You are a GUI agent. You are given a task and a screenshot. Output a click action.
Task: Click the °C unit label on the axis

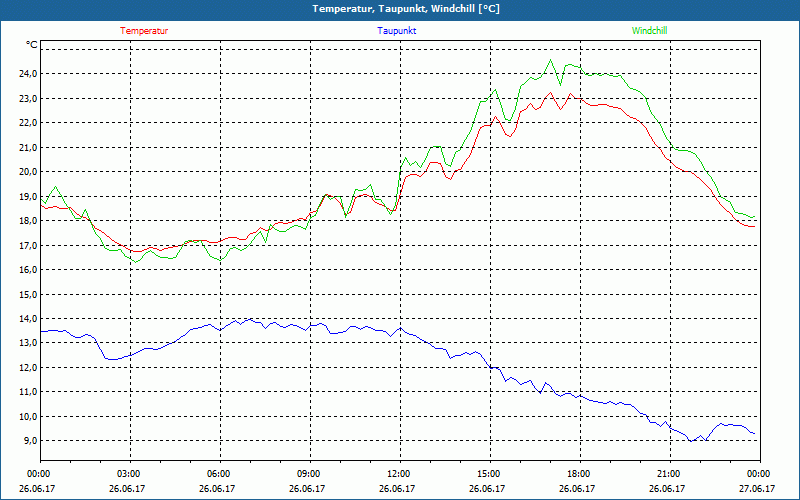pyautogui.click(x=32, y=45)
